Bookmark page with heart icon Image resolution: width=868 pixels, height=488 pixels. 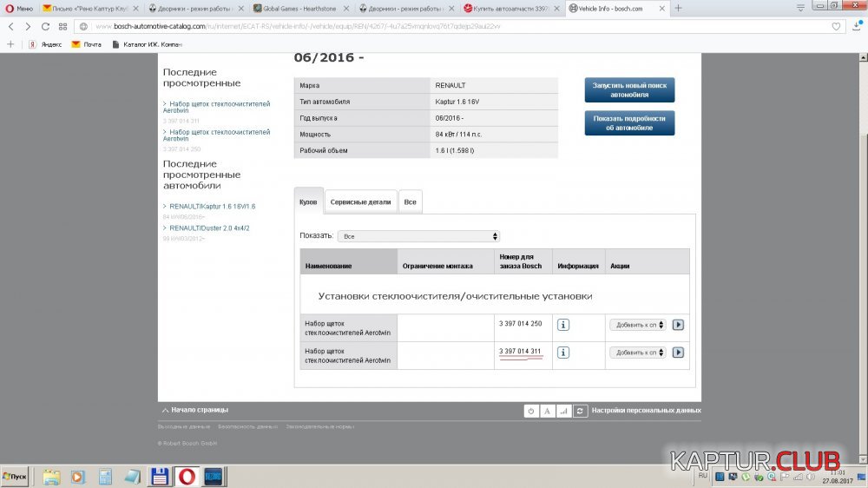836,26
